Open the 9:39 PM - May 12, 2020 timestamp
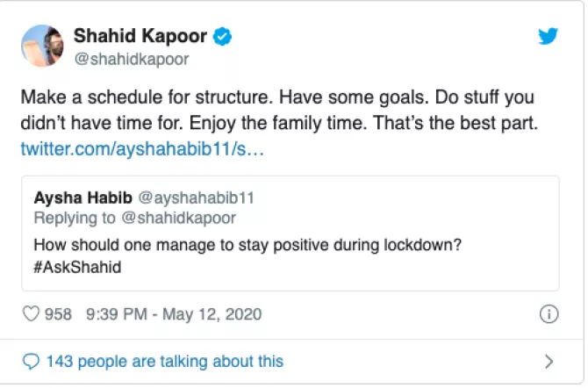Viewport: 588px width, 388px height. [x=174, y=313]
